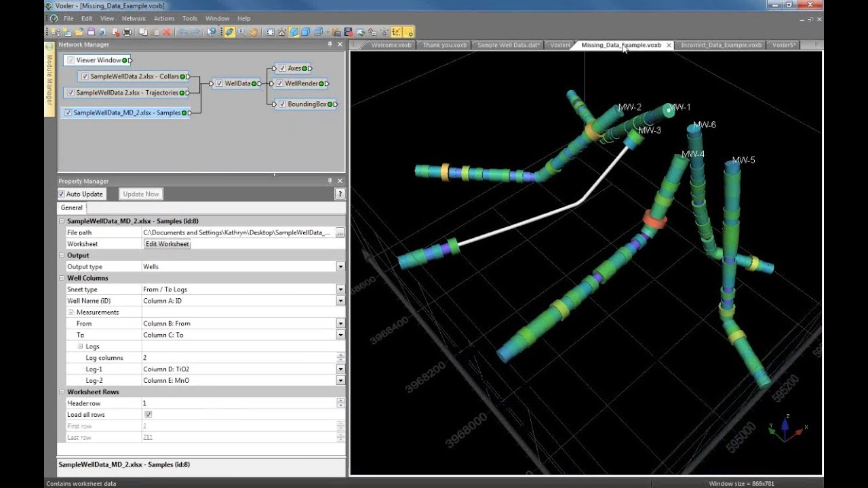The width and height of the screenshot is (868, 488).
Task: Click the red X Delete toolbar icon
Action: tap(166, 32)
